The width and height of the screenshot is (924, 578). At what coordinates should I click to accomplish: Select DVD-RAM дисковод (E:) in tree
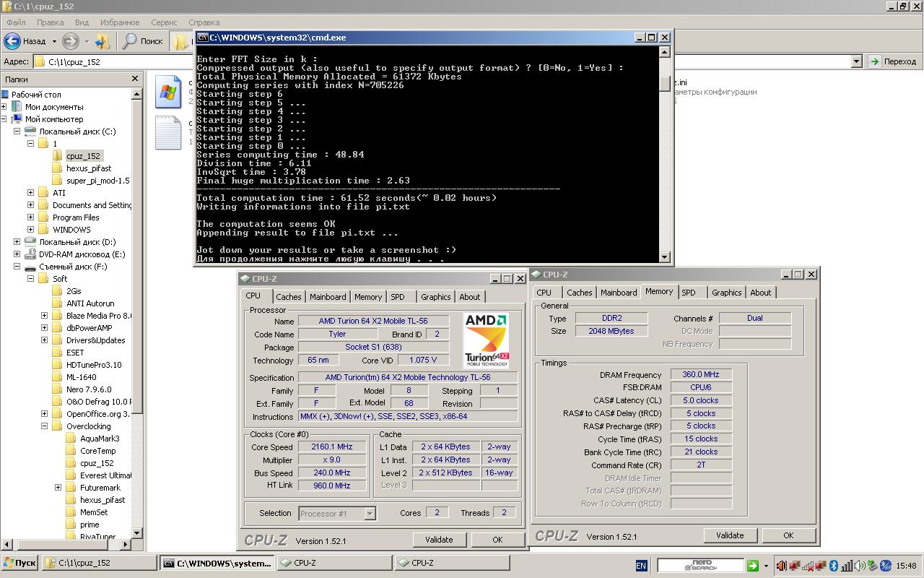(x=82, y=254)
